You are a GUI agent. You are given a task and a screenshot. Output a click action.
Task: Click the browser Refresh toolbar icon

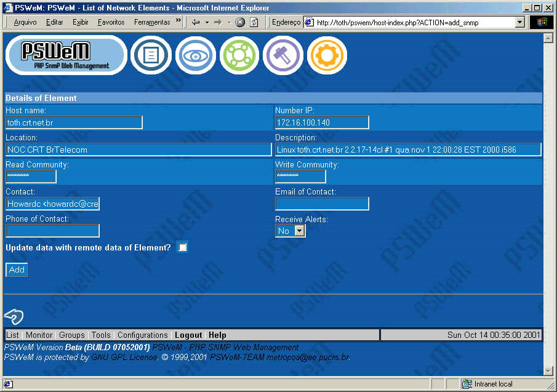[254, 22]
